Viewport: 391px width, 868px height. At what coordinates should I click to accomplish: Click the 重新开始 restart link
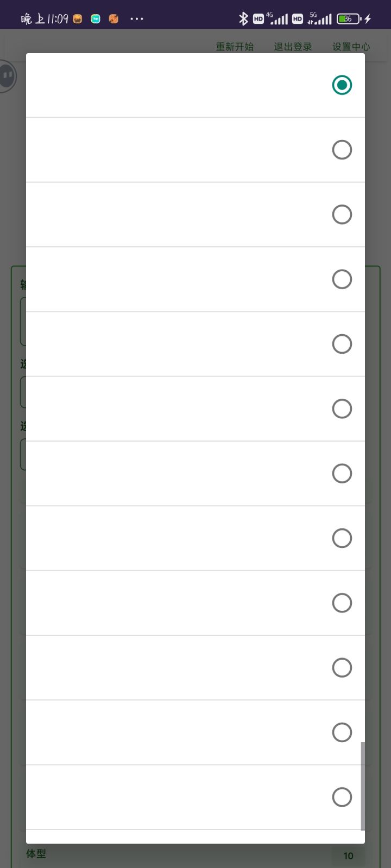pos(235,47)
